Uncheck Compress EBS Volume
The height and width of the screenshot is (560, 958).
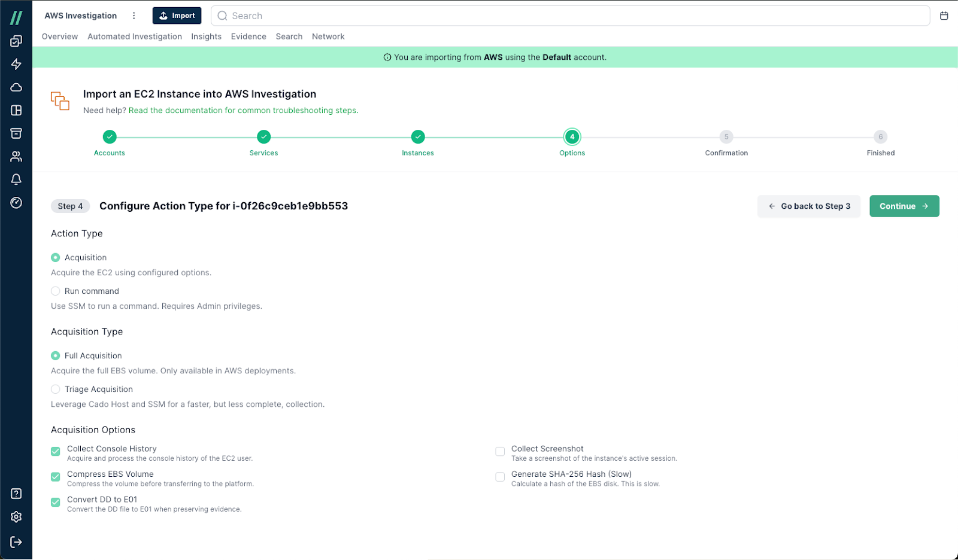click(x=56, y=477)
